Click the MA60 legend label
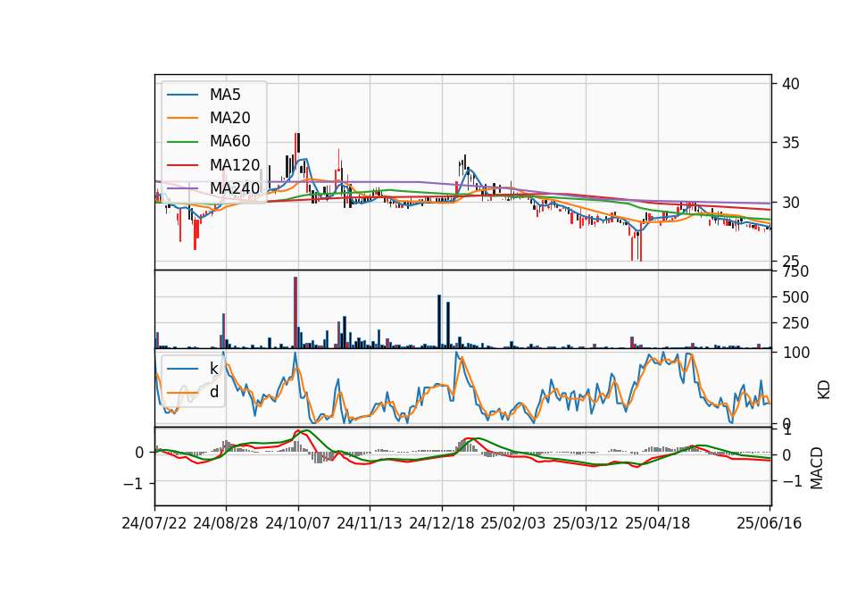 click(229, 141)
